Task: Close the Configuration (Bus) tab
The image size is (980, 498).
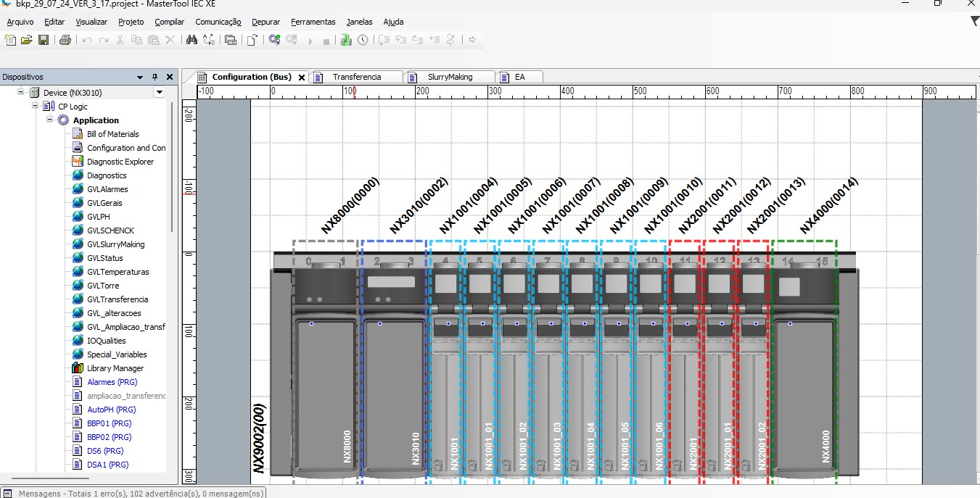Action: (302, 78)
